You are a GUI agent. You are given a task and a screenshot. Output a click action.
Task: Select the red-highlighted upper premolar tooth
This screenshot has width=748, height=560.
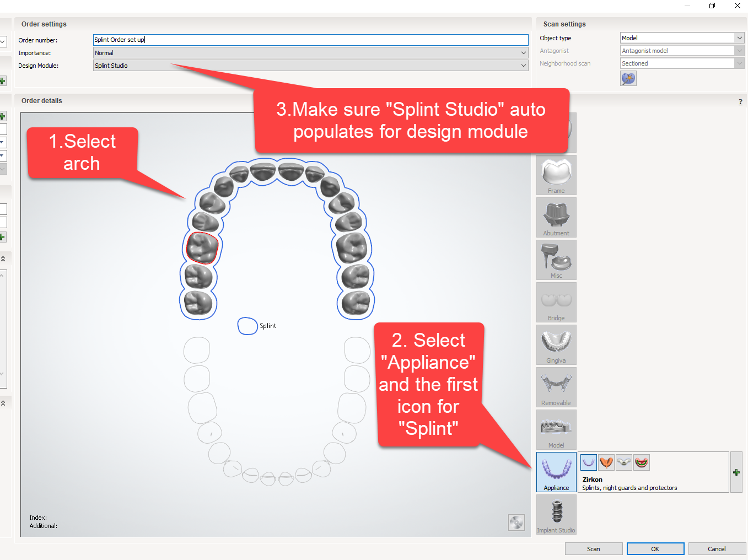coord(202,247)
